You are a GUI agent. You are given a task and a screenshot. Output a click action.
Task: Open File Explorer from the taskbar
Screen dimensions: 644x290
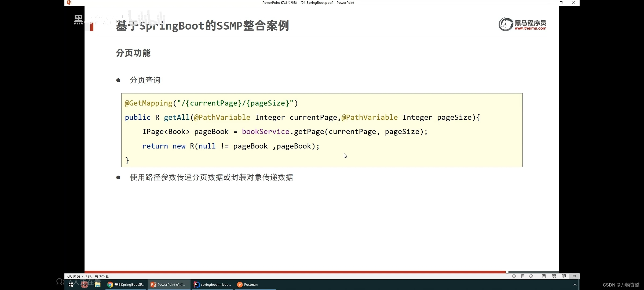[x=97, y=285]
